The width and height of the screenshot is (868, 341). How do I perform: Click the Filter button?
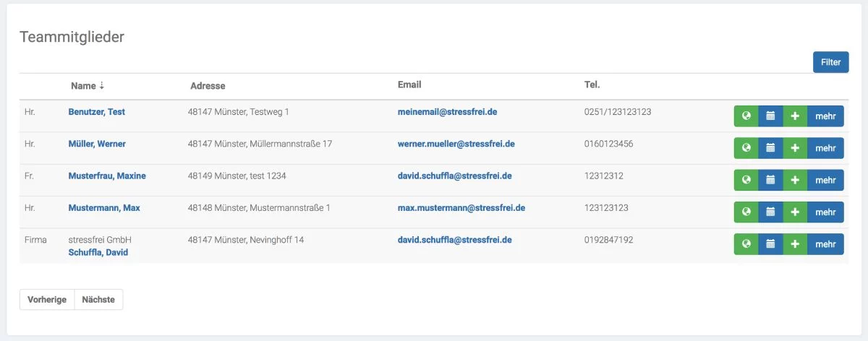click(830, 62)
